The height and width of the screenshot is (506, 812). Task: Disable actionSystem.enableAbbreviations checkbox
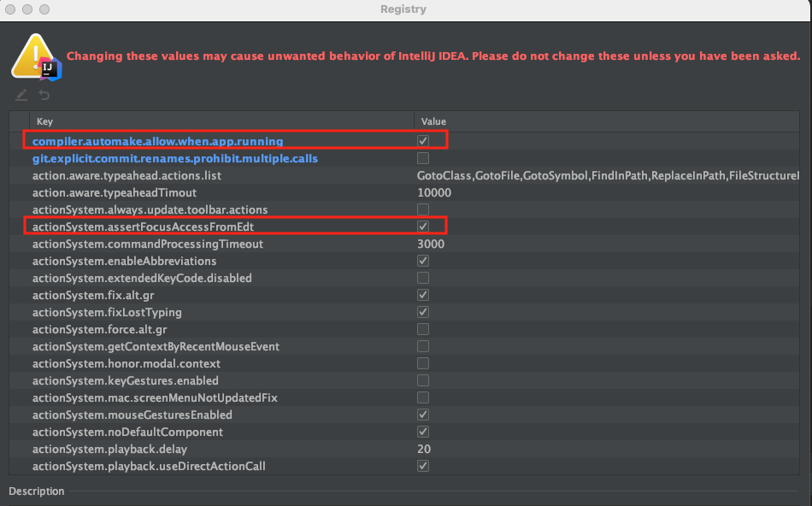pyautogui.click(x=423, y=261)
